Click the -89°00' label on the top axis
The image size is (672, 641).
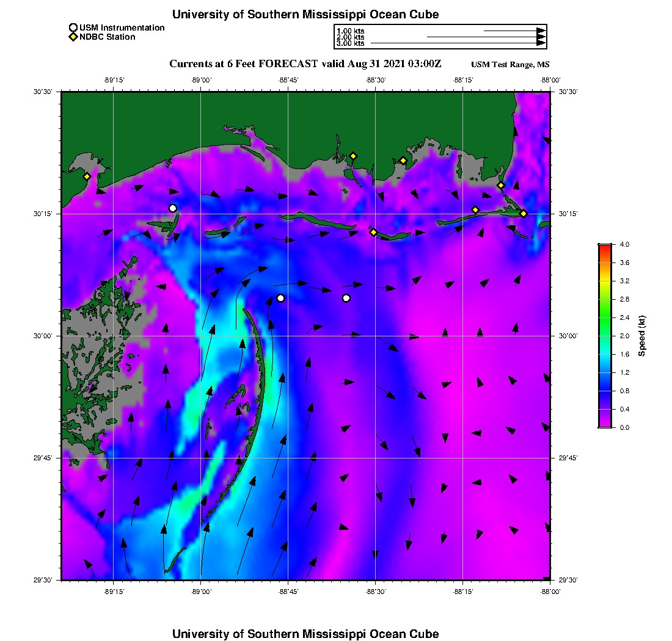[202, 80]
